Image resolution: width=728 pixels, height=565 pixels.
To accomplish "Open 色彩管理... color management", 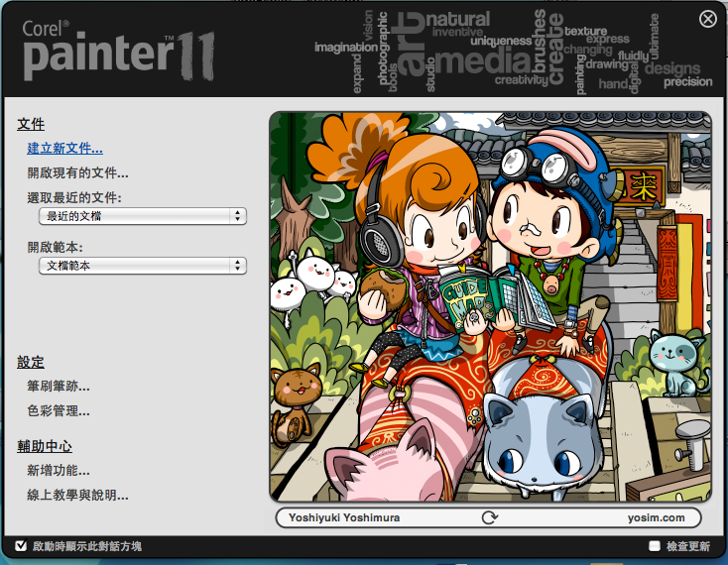I will [59, 410].
